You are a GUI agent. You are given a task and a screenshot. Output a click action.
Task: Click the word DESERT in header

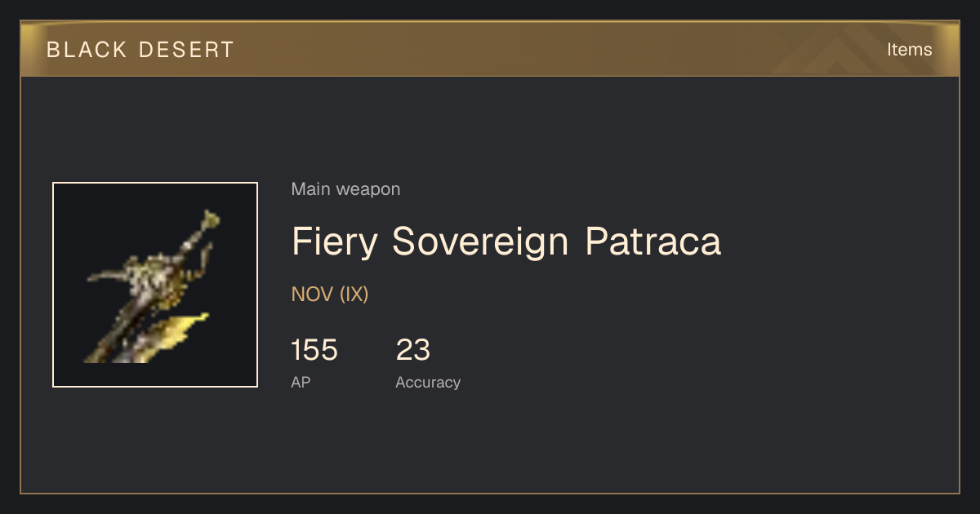point(187,50)
